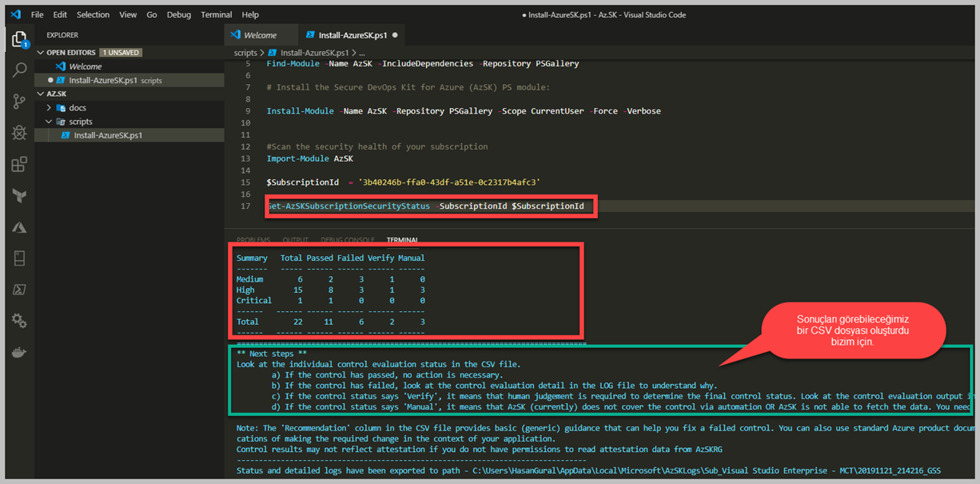Open the Azure icon in activity bar
The width and height of the screenshot is (980, 484).
[x=19, y=227]
